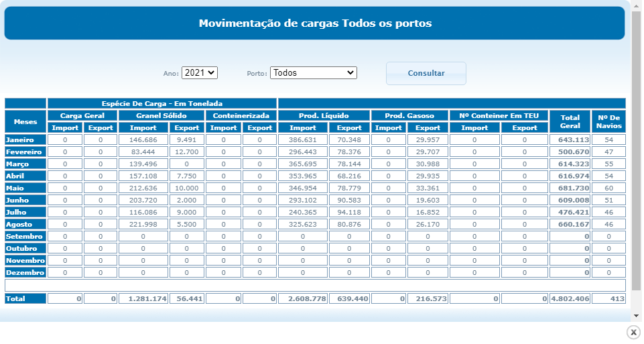Select the Novembro row label
This screenshot has width=644, height=344.
[x=25, y=261]
